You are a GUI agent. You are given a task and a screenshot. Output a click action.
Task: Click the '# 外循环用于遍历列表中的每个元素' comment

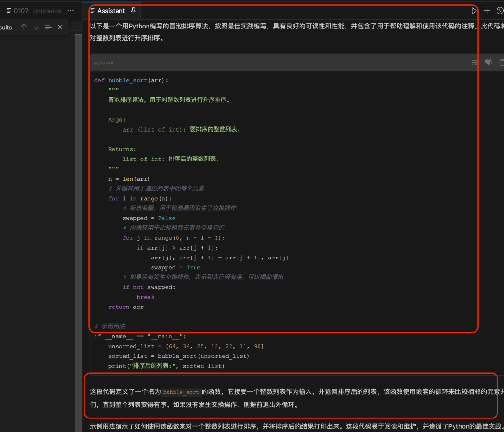click(156, 188)
